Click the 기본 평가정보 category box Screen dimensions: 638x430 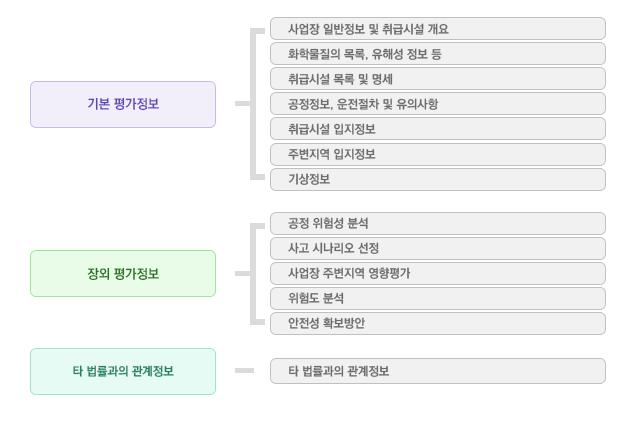point(123,105)
